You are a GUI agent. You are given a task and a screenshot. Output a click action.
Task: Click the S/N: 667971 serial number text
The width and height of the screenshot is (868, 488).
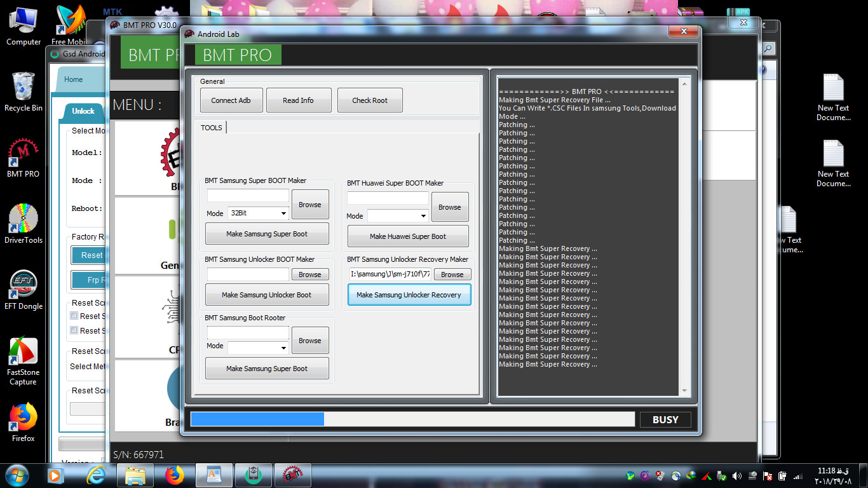(x=139, y=455)
